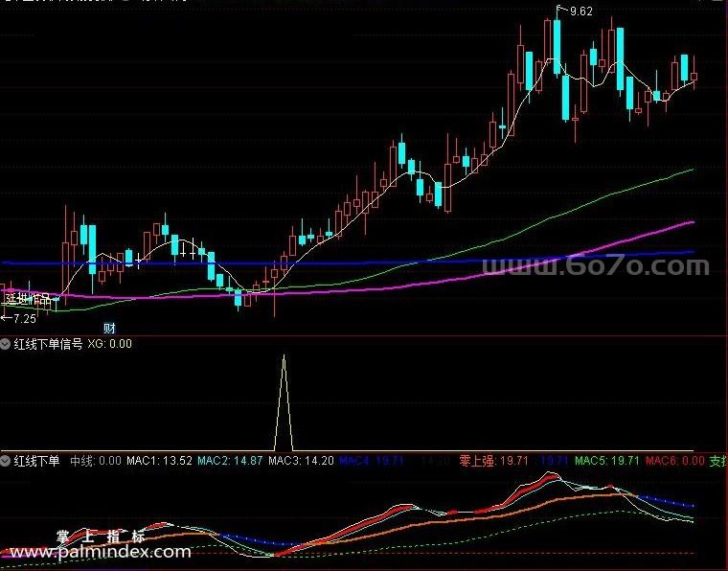Screen dimensions: 728x571
Task: Select the 红线下单信号 indicator title
Action: click(48, 344)
